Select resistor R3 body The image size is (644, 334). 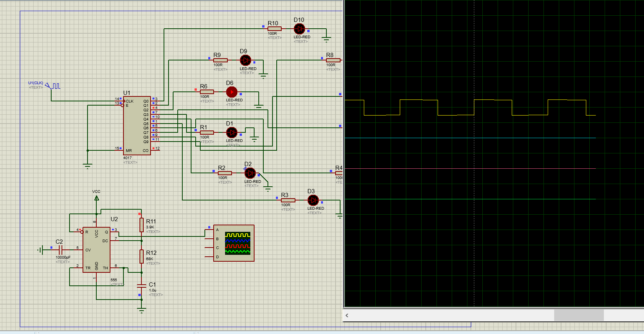(288, 200)
